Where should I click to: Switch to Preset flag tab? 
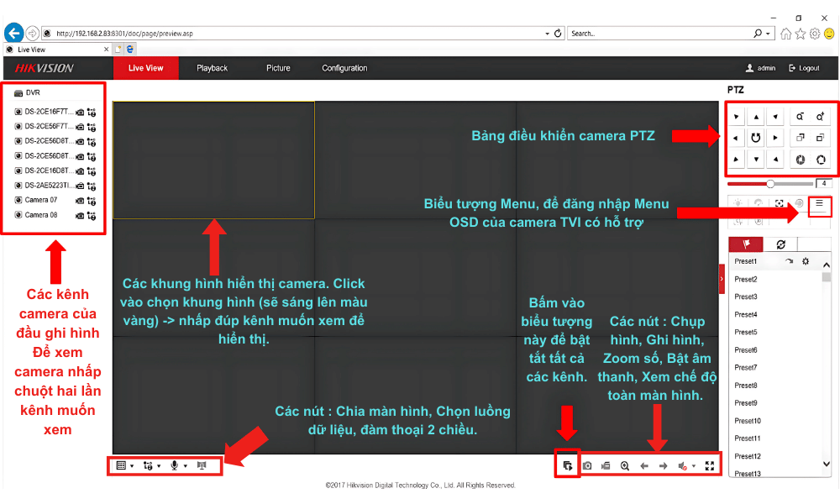[x=746, y=244]
